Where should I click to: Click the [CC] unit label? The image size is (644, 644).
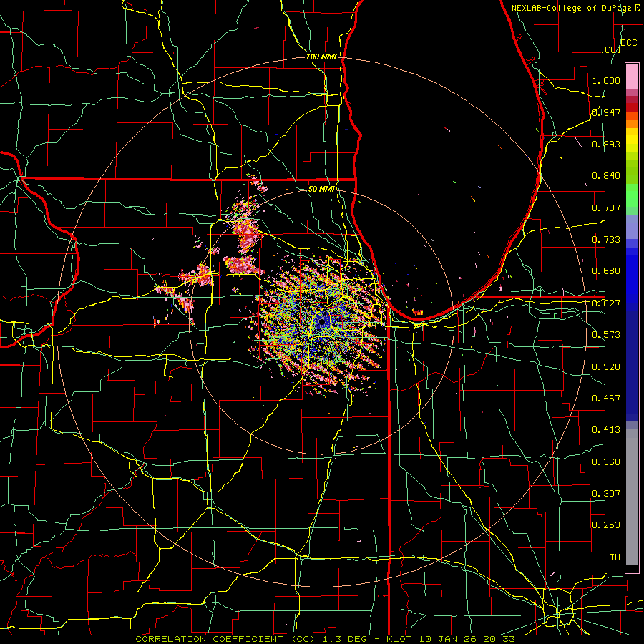point(610,49)
